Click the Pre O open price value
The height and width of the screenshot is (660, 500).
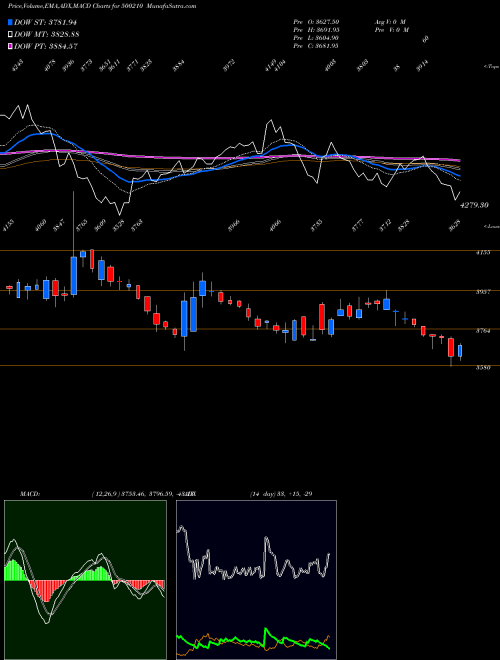(316, 21)
